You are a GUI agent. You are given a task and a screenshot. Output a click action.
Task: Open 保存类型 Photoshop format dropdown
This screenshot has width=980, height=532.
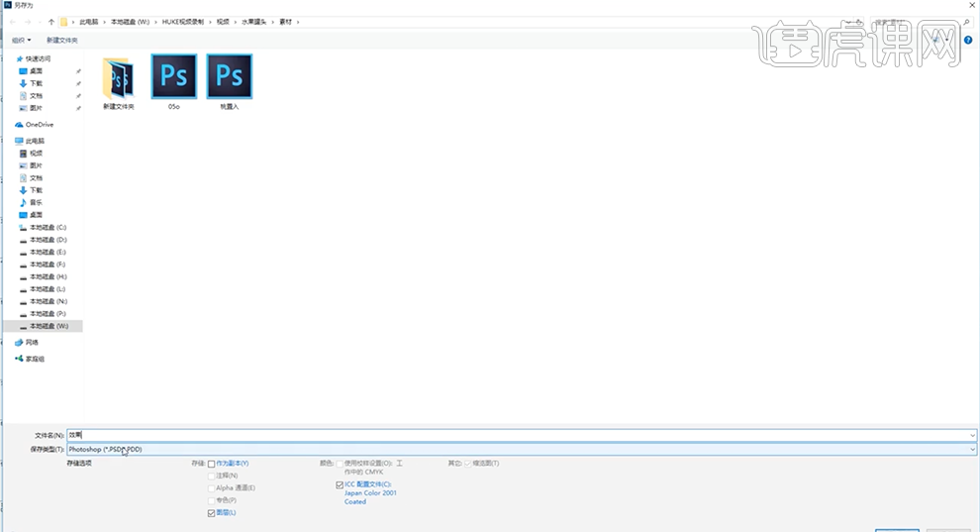click(522, 449)
